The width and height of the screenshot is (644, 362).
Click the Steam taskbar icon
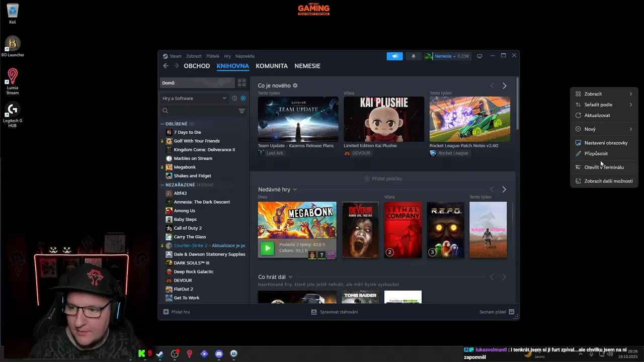coord(159,354)
